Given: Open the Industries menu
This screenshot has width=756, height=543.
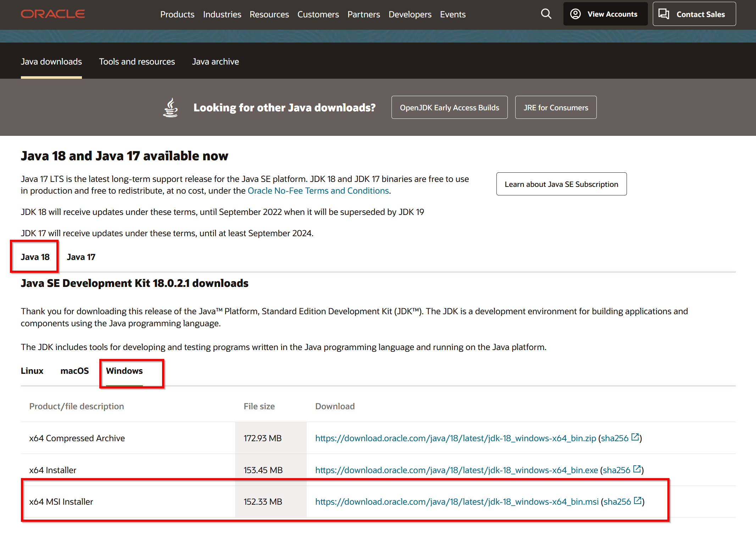Looking at the screenshot, I should pyautogui.click(x=222, y=14).
